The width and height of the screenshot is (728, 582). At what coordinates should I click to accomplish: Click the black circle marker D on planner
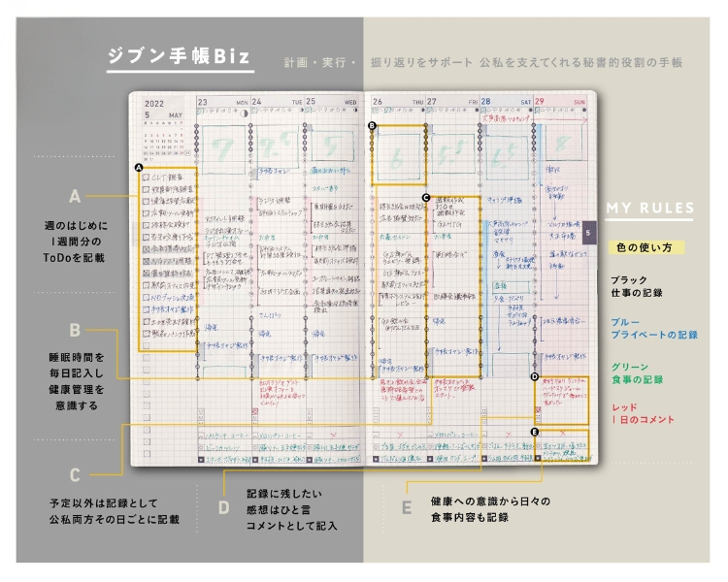click(535, 377)
